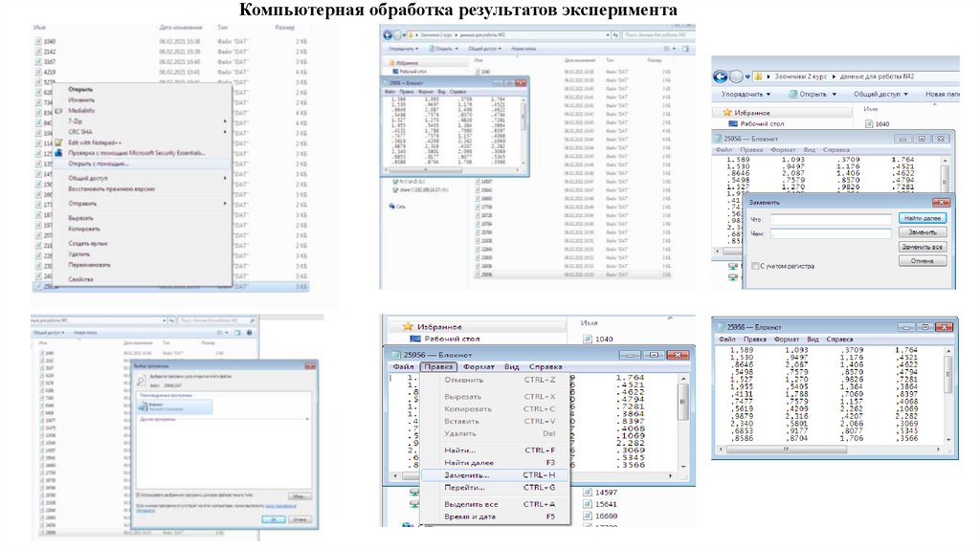Screen dimensions: 980x549
Task: Click the Notepad++ icon in the context menu
Action: click(58, 143)
